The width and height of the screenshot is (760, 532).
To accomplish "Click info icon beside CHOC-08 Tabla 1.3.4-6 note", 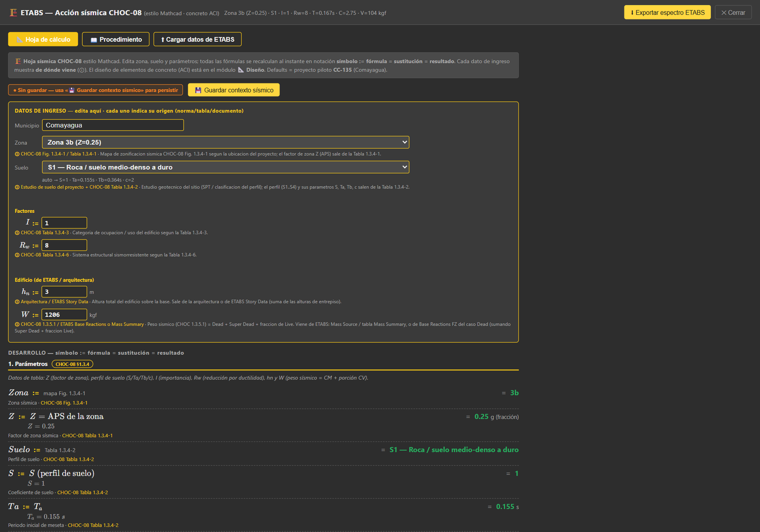I will click(x=17, y=255).
